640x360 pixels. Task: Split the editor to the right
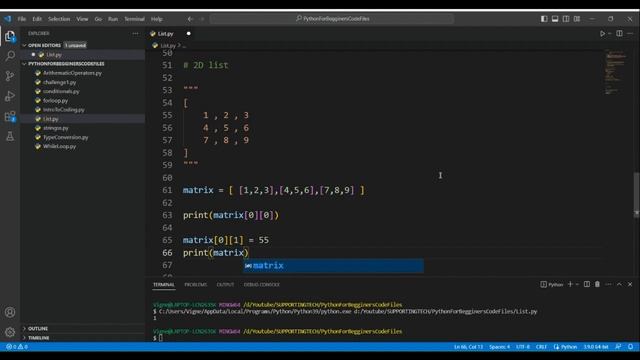click(619, 33)
